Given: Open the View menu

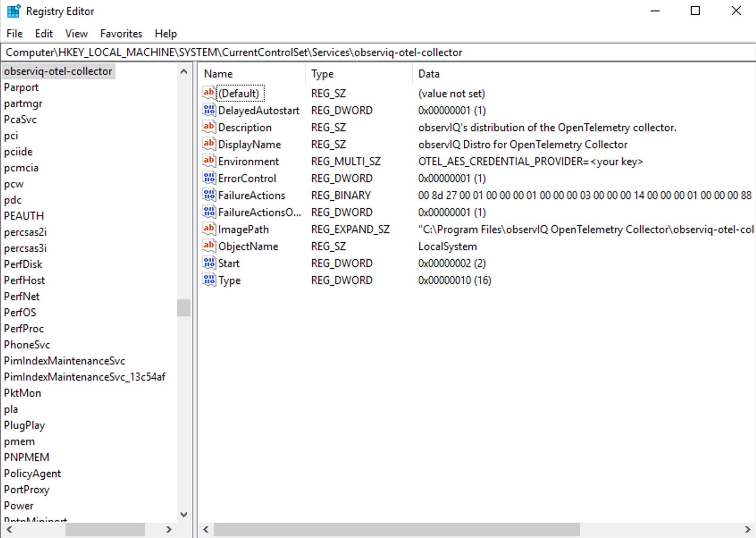Looking at the screenshot, I should [76, 34].
